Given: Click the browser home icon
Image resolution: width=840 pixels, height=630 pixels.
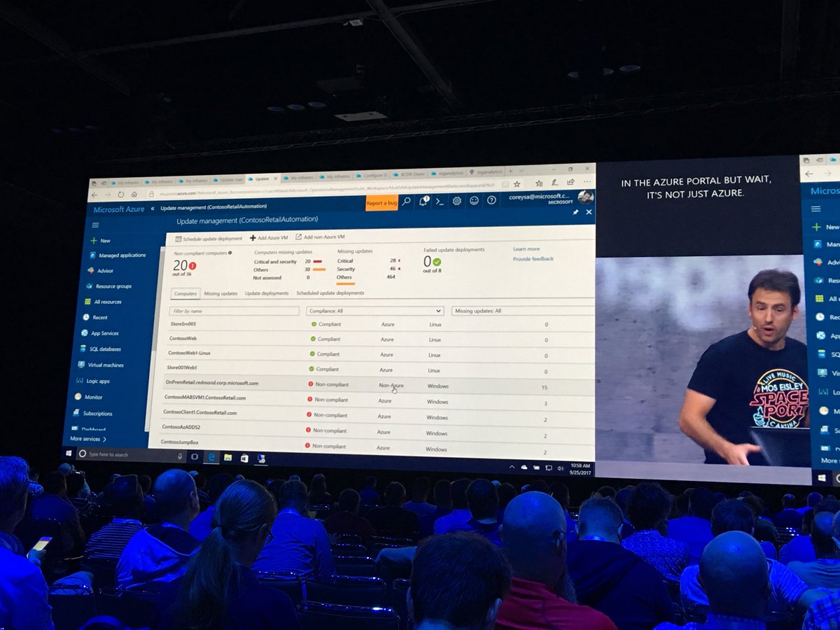Looking at the screenshot, I should (x=133, y=195).
